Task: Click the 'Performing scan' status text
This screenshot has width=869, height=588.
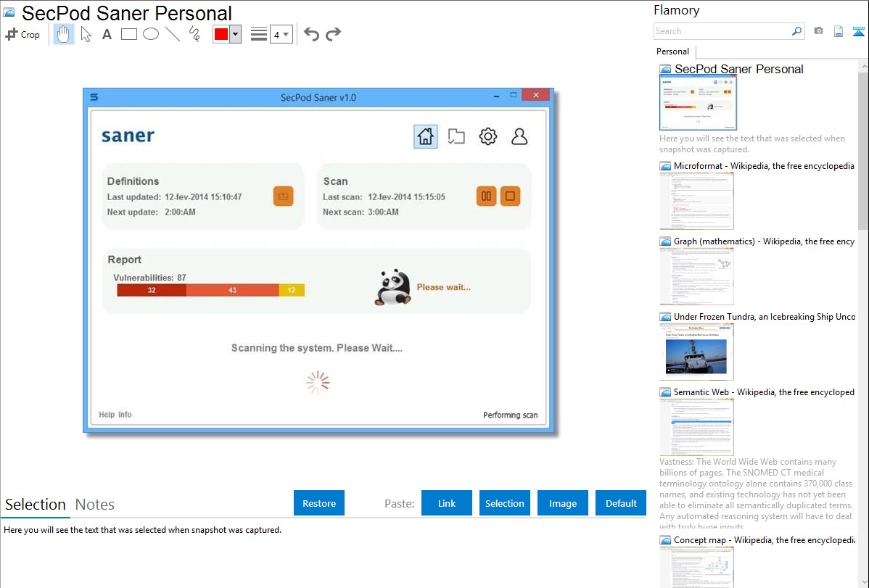Action: (510, 415)
